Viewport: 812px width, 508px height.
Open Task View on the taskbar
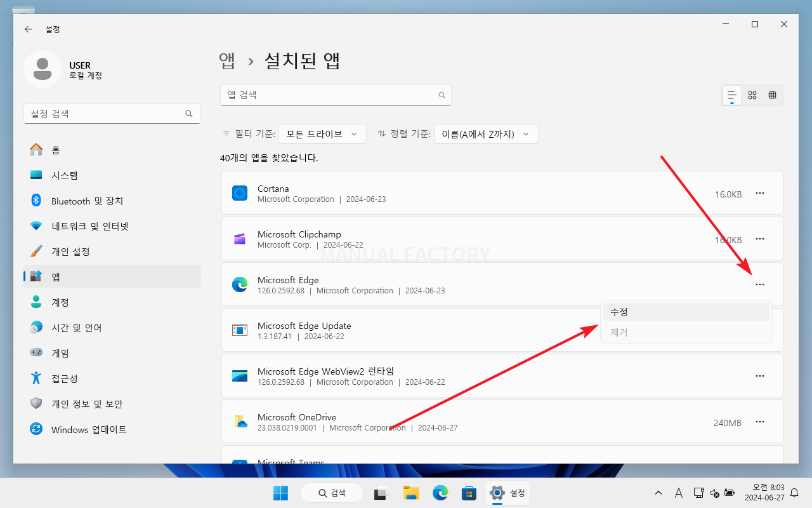(381, 493)
